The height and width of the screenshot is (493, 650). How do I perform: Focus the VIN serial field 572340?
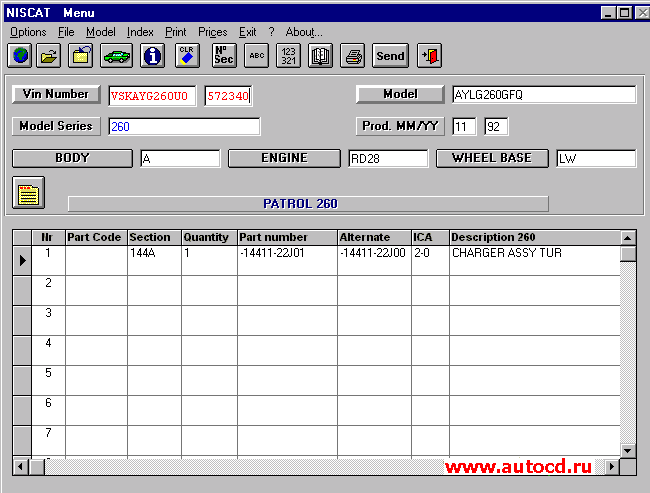[228, 96]
